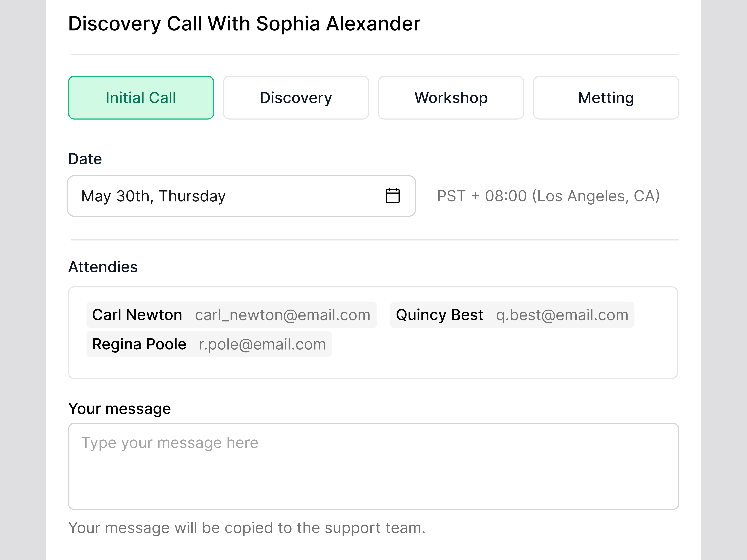This screenshot has height=560, width=747.
Task: Select the Initial Call option
Action: 141,98
